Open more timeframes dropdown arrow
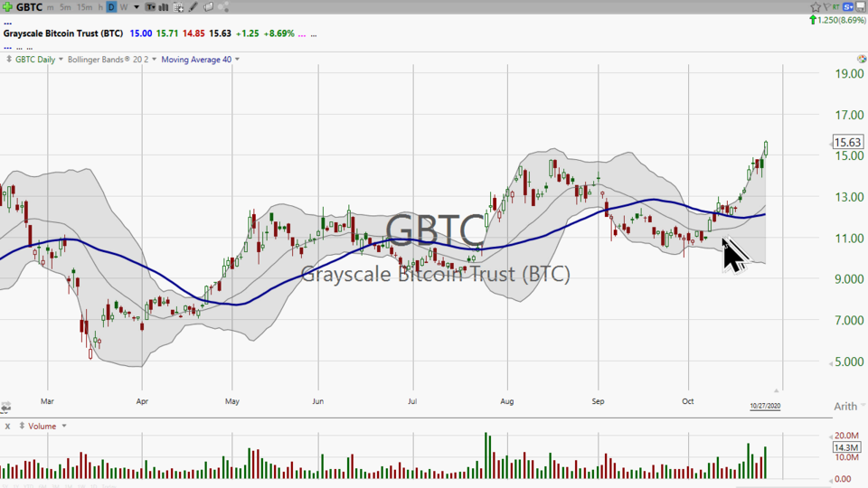This screenshot has width=868, height=488. (x=137, y=7)
